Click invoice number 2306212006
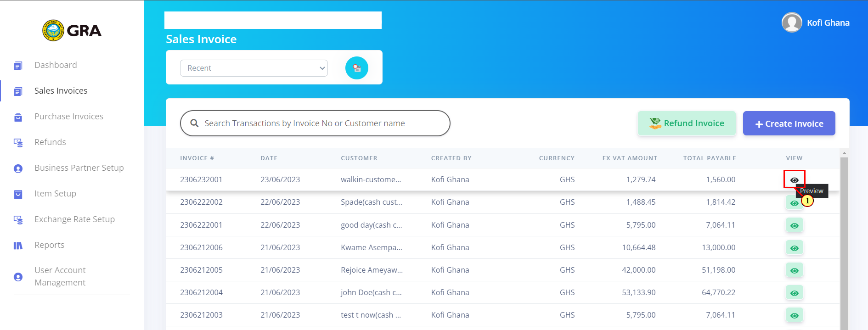This screenshot has width=868, height=330. (x=201, y=247)
